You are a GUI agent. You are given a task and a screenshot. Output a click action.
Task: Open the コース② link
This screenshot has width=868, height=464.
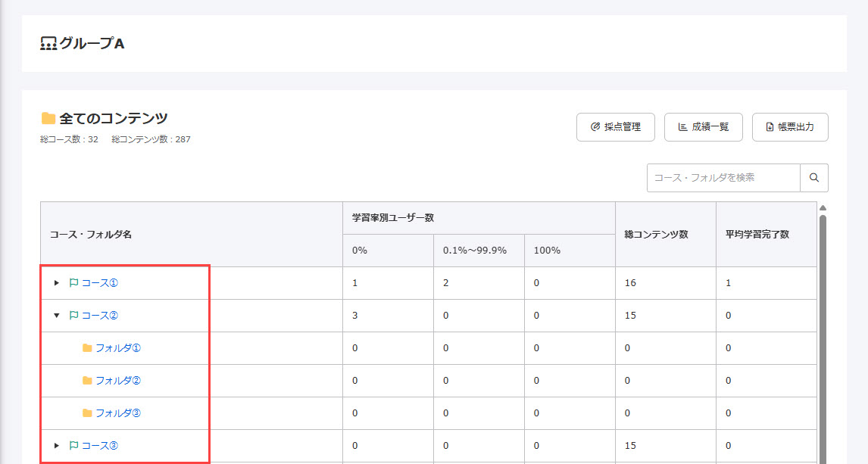coord(100,316)
